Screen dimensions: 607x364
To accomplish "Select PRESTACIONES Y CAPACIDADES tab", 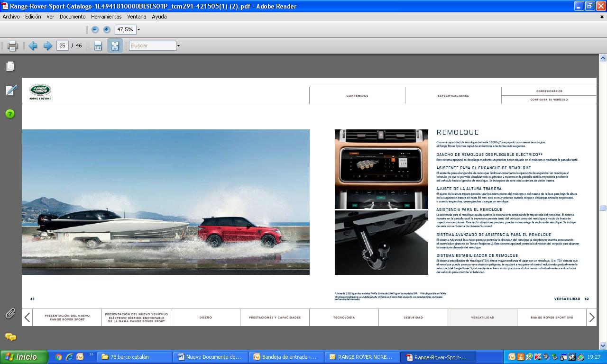I will pos(275,318).
